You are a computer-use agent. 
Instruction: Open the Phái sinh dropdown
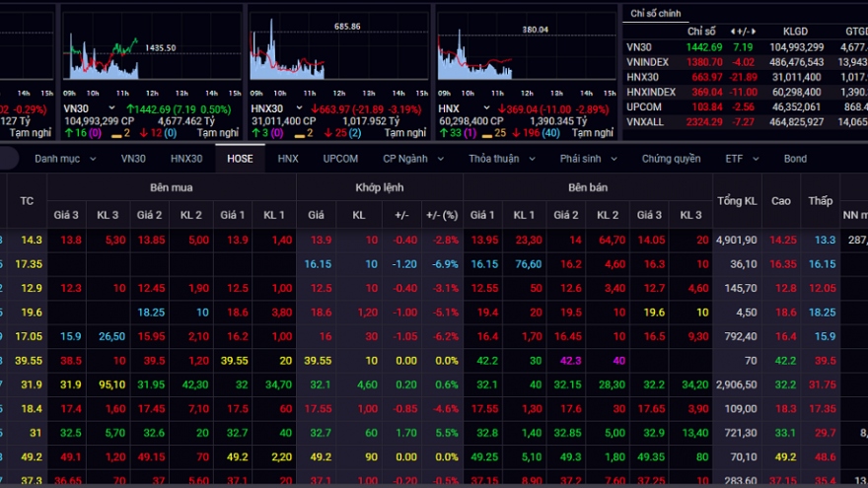[586, 158]
